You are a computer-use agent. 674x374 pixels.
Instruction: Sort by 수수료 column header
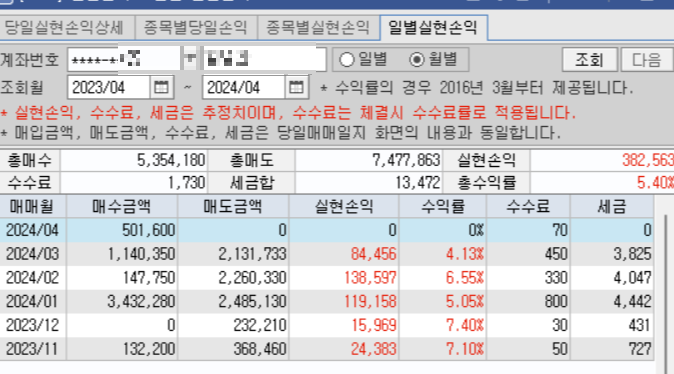(528, 207)
